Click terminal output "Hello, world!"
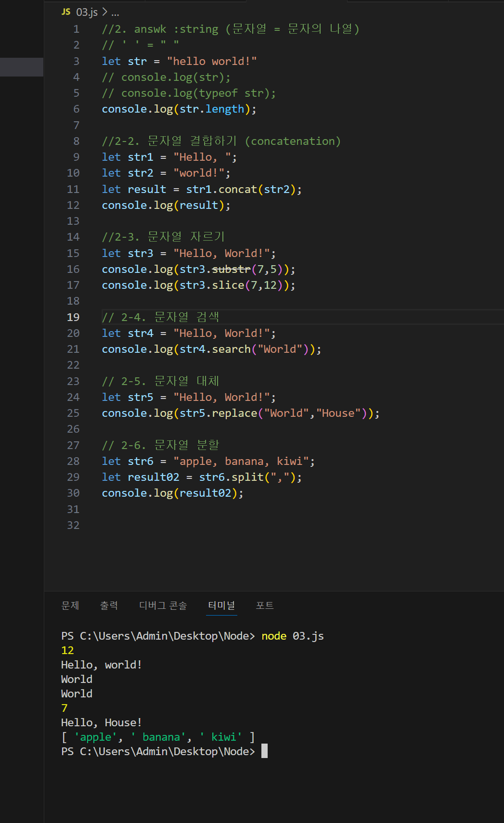 pos(102,665)
